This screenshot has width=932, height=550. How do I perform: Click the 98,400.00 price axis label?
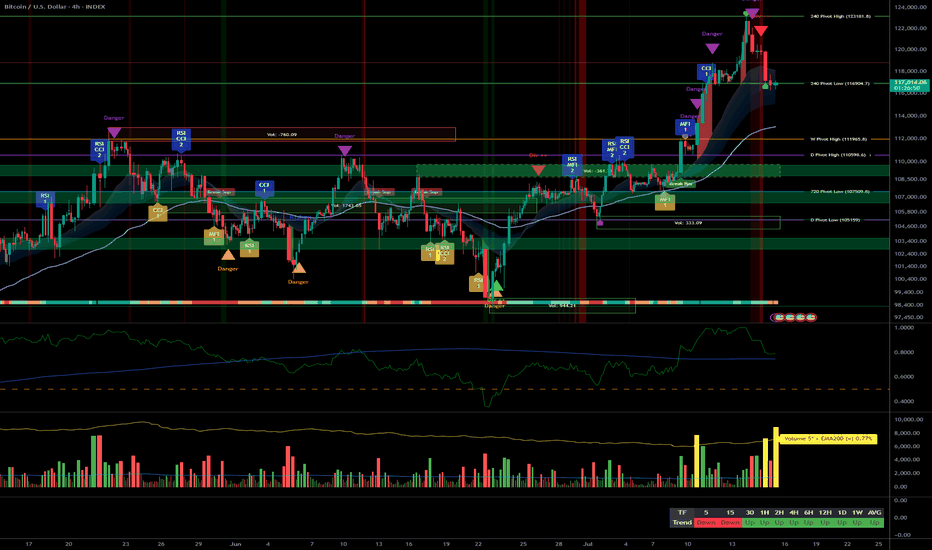click(910, 305)
